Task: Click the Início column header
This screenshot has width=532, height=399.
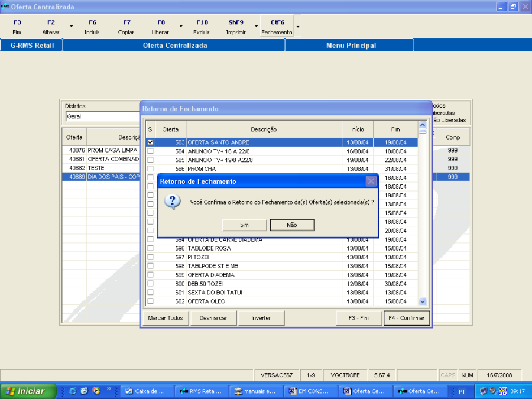Action: point(358,129)
